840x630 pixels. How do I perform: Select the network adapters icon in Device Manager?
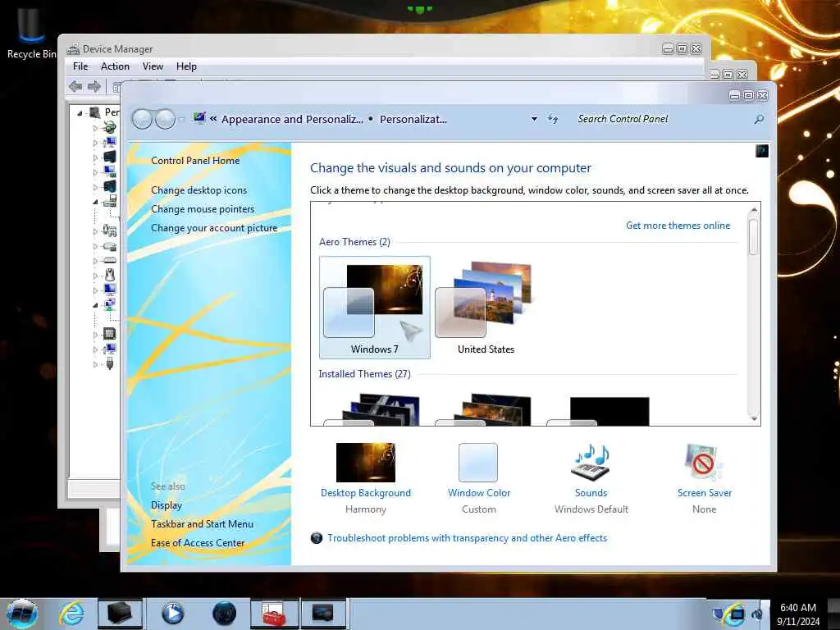110,305
